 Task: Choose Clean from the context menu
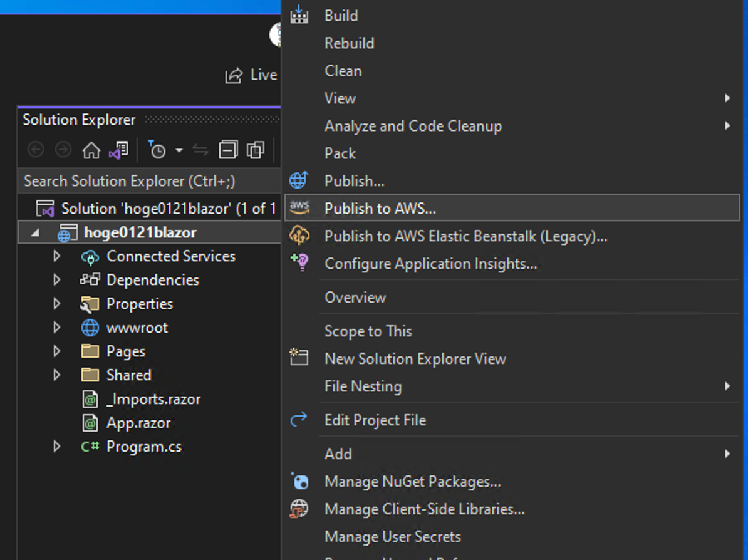pos(512,71)
